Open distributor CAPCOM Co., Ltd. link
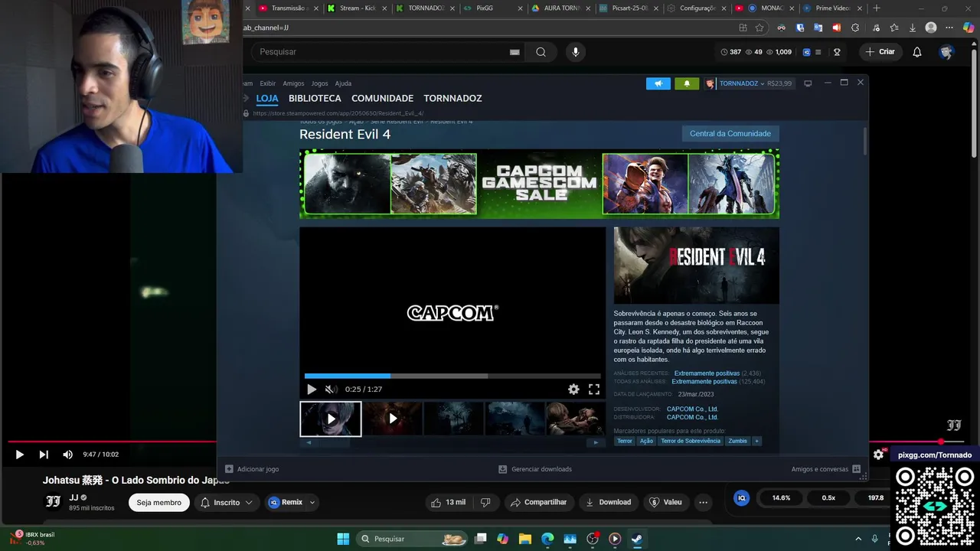 (692, 417)
